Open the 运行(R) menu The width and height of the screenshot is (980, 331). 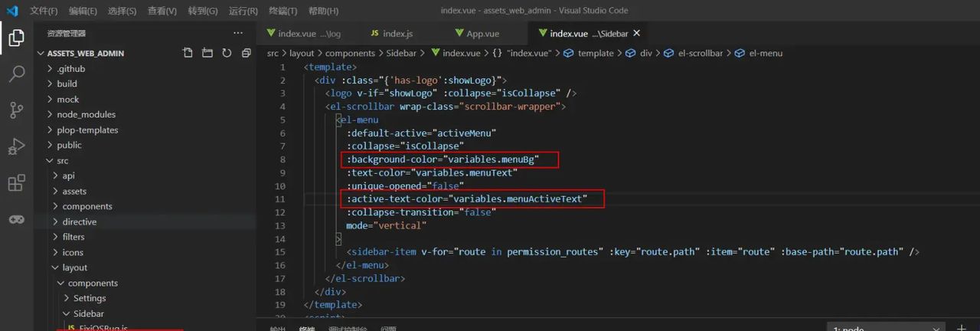[x=243, y=11]
